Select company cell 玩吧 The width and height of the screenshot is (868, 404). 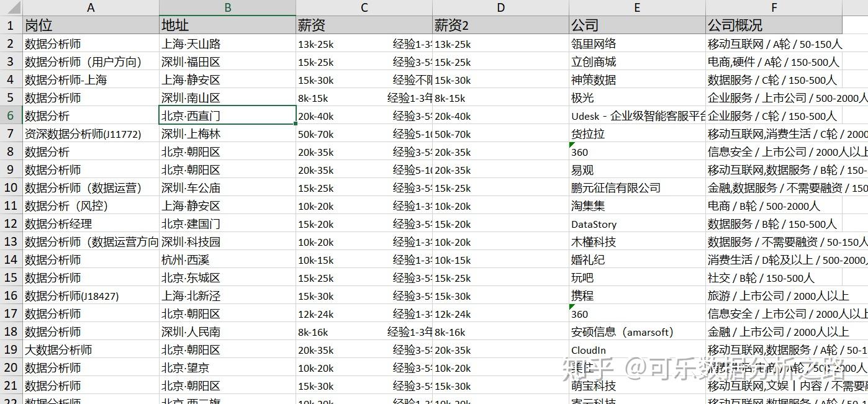tap(637, 277)
